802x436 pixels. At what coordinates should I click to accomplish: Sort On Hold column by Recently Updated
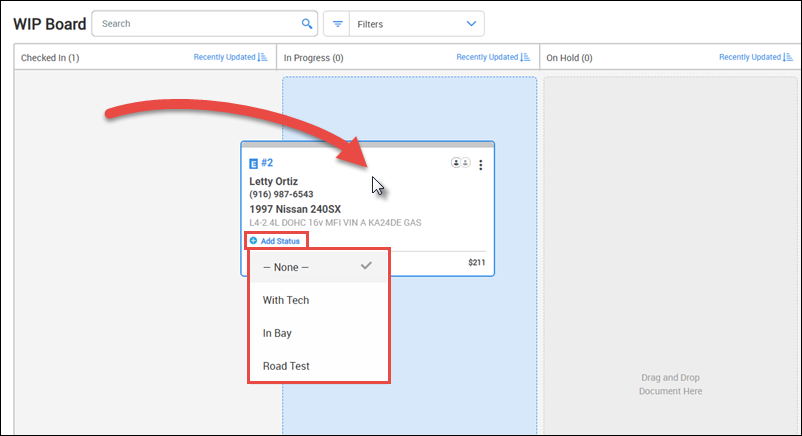pos(756,57)
